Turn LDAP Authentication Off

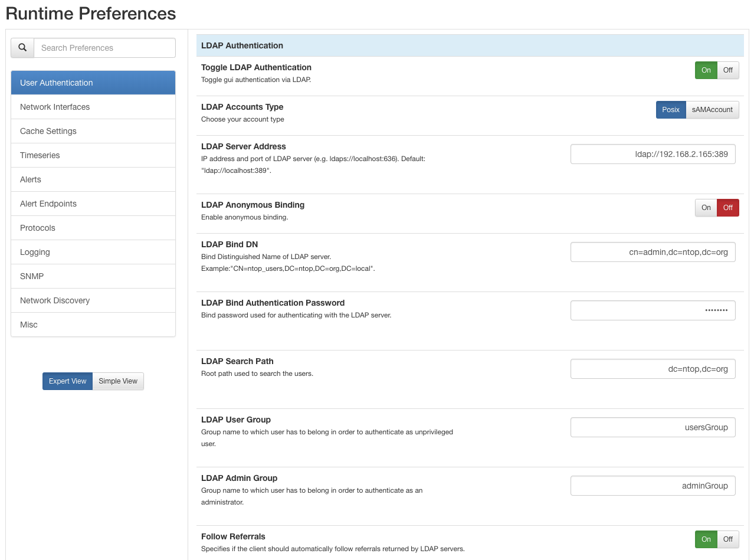[728, 70]
